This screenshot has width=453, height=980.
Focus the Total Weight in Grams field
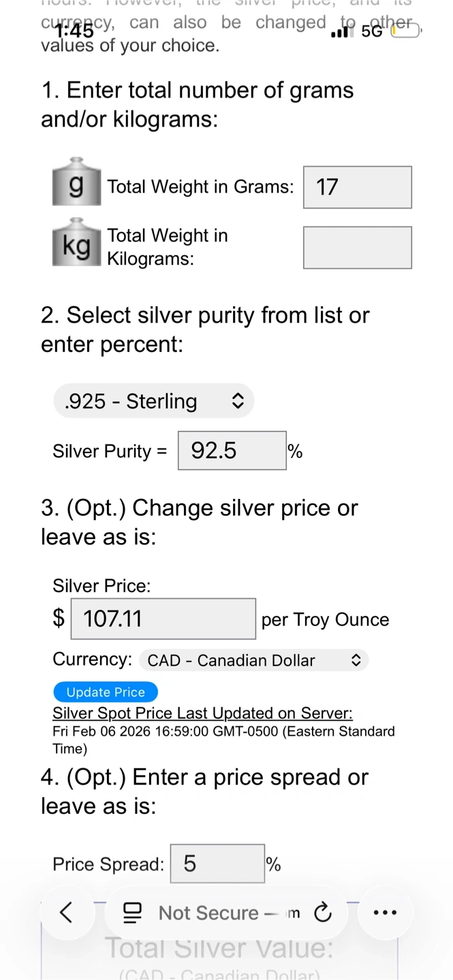[357, 187]
